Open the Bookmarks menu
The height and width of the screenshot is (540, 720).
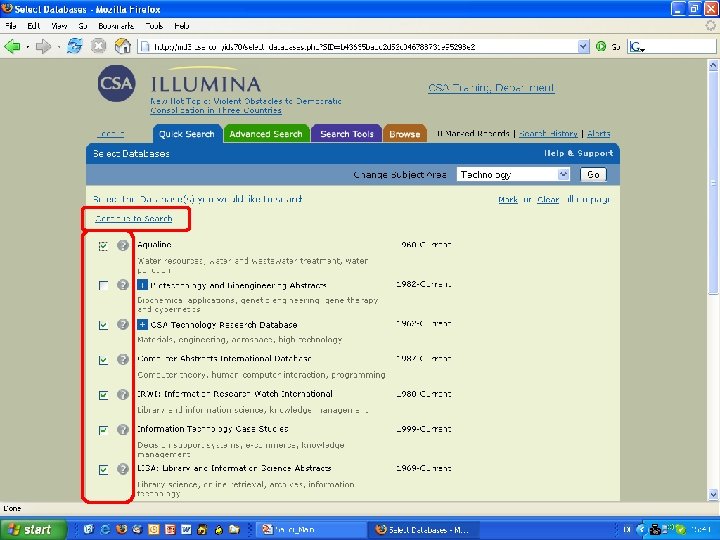coord(116,26)
